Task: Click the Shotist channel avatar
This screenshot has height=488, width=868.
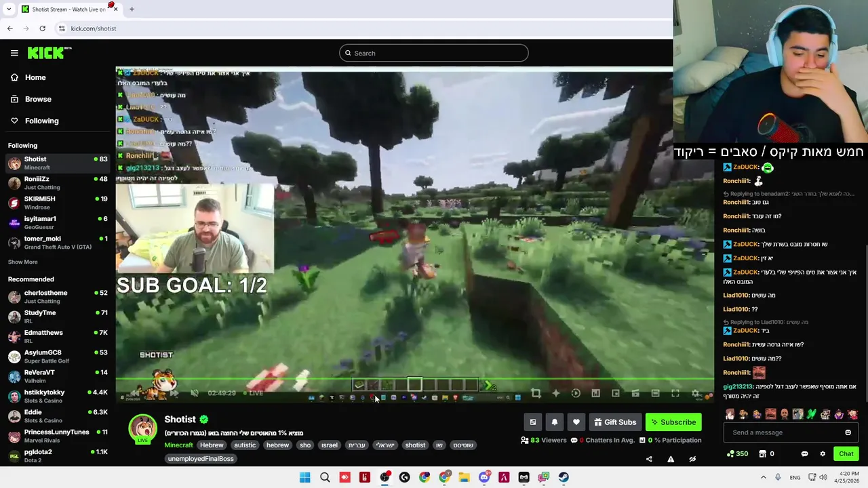Action: (143, 428)
